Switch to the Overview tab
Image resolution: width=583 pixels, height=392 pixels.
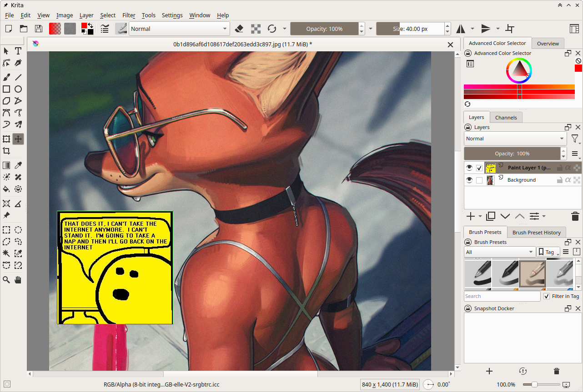tap(548, 44)
